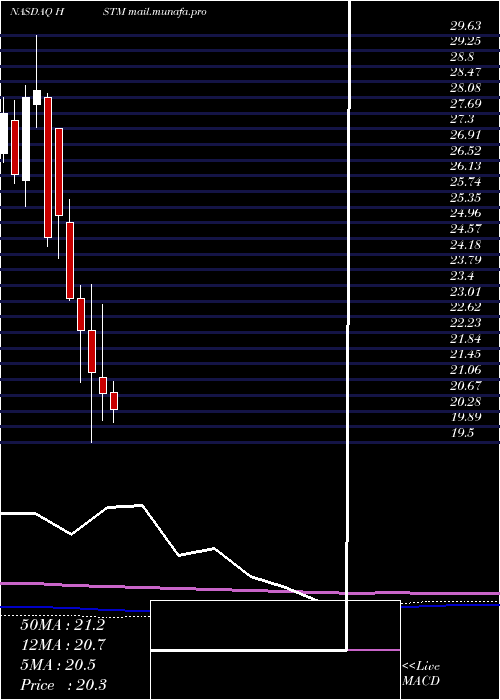Click the 23.4 price axis label

[x=462, y=276]
